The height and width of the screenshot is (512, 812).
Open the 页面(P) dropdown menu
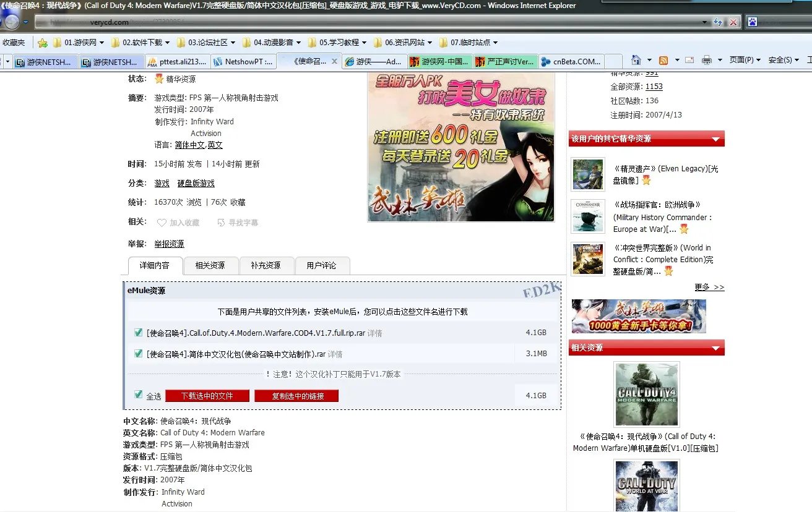741,60
